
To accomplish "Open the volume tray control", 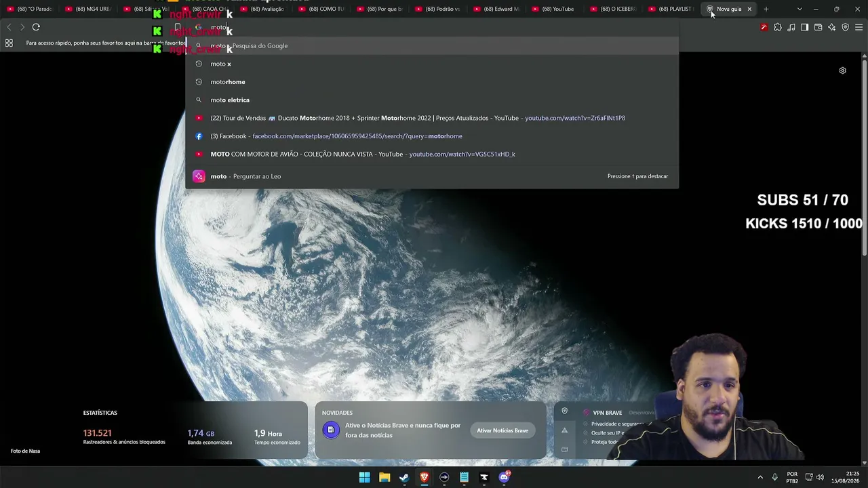I will (821, 477).
